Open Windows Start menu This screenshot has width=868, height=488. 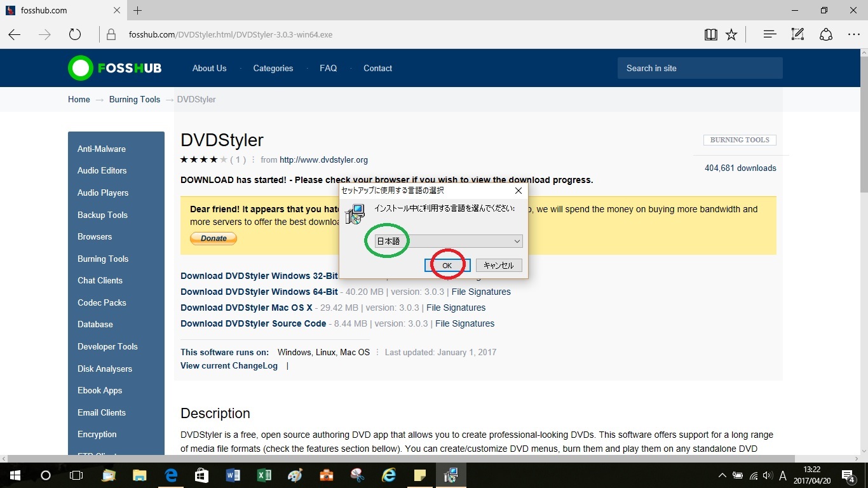(15, 475)
